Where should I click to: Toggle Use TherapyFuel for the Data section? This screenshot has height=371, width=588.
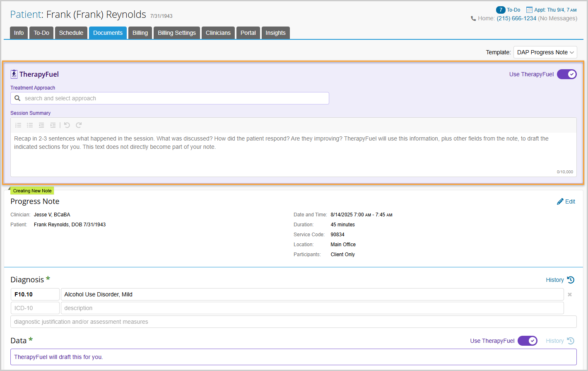[x=528, y=341]
